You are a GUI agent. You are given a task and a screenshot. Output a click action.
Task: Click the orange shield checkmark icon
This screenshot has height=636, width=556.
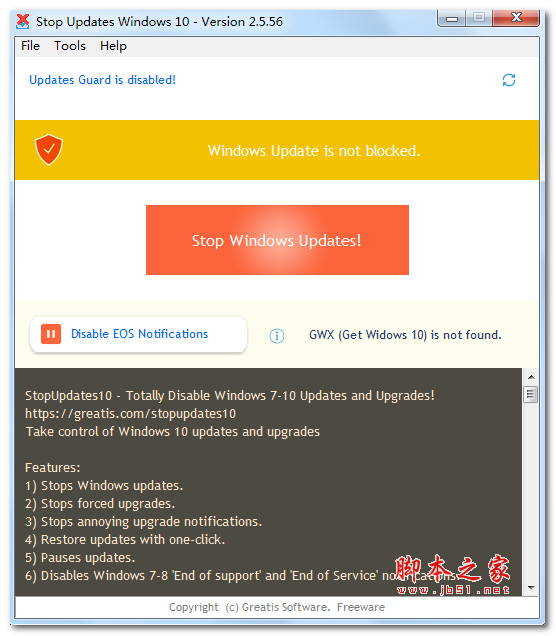[x=49, y=150]
